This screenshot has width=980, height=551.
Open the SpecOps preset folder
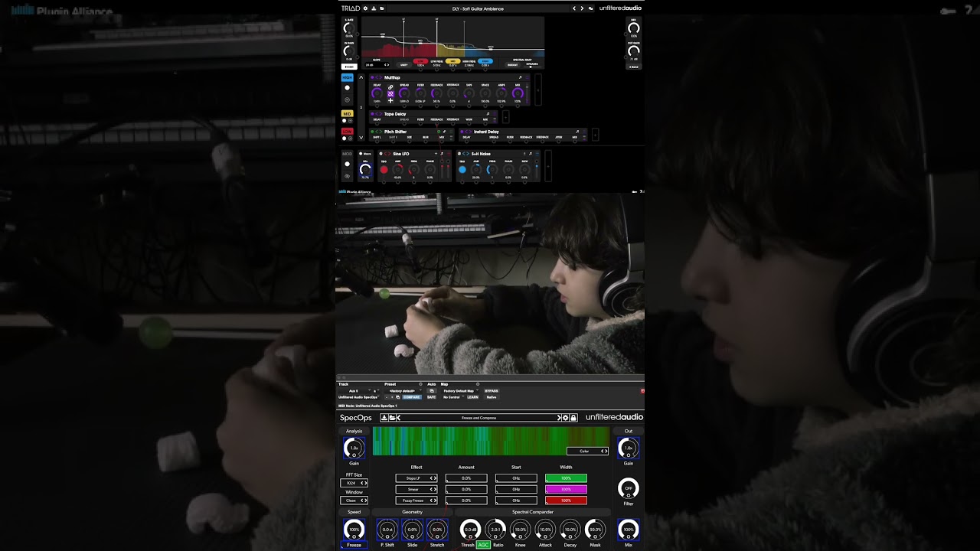pos(392,418)
